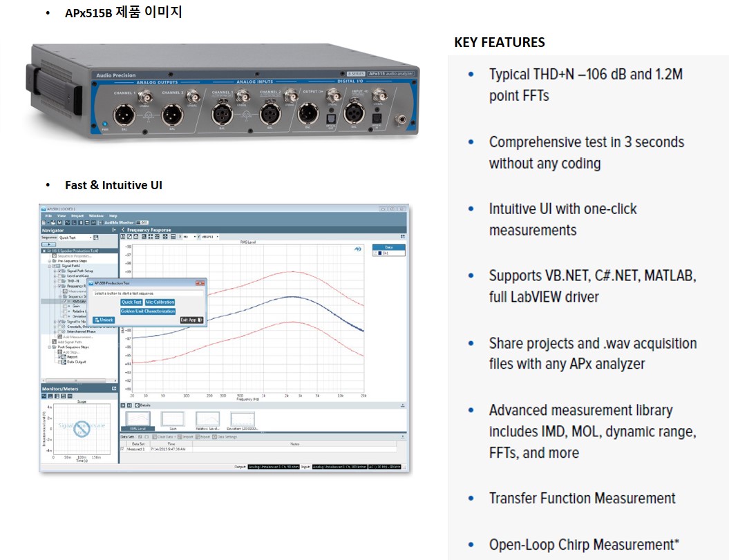Click the run sequence play button
The height and width of the screenshot is (560, 729).
coord(48,244)
